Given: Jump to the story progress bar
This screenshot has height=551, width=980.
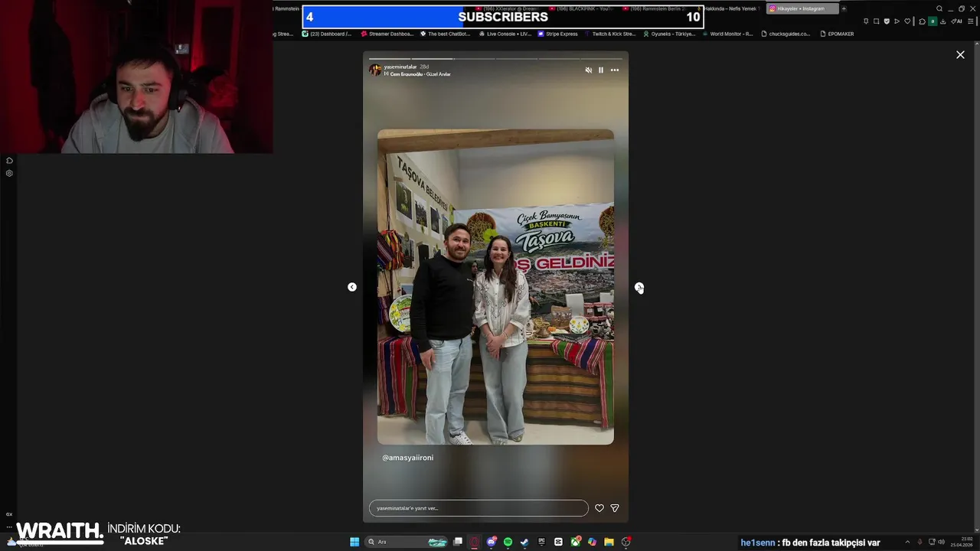Looking at the screenshot, I should click(495, 58).
